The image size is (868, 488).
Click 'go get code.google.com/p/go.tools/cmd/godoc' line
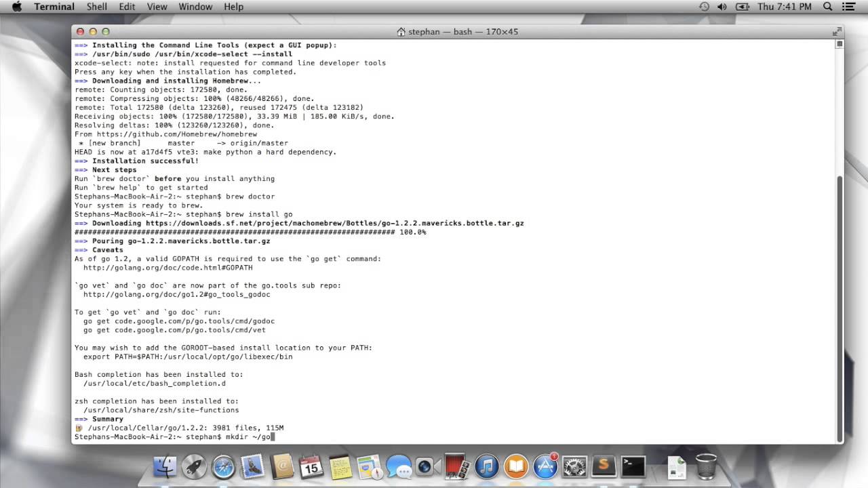[179, 321]
